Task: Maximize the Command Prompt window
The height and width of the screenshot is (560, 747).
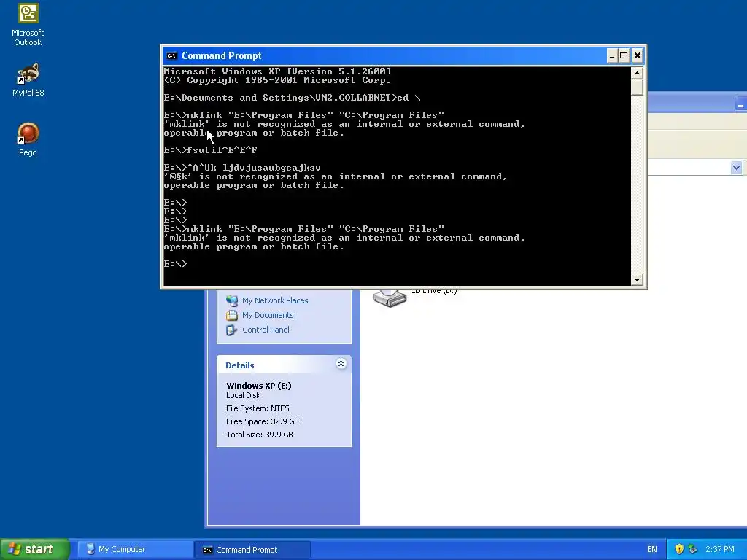Action: [x=624, y=55]
